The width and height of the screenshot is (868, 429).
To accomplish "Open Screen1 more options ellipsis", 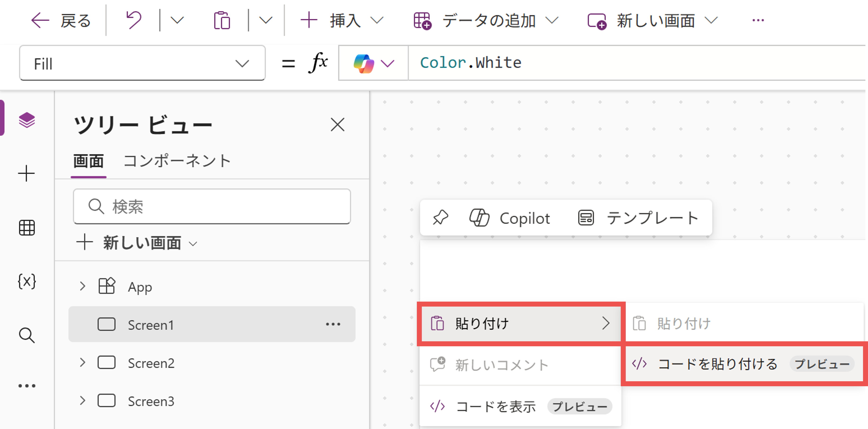I will pos(333,324).
